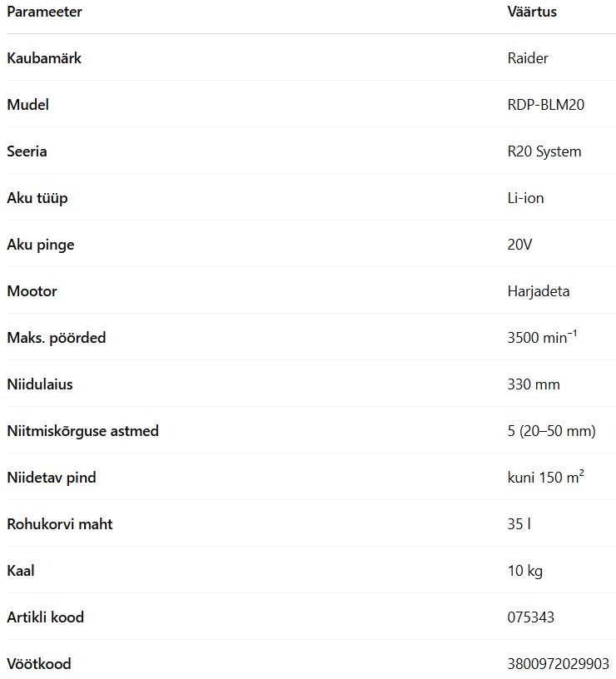Select the Niidulaius label

tap(40, 384)
